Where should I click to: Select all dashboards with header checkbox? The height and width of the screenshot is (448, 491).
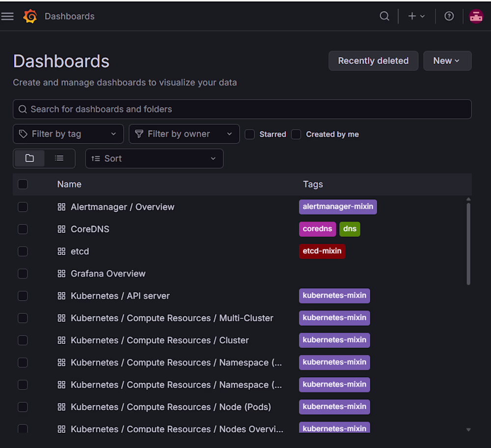[x=23, y=184]
